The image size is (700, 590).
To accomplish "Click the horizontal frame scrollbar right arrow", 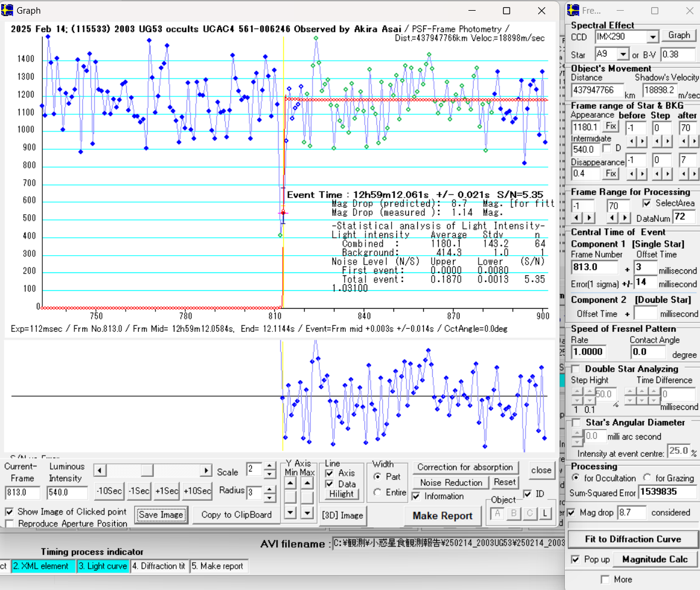I will pyautogui.click(x=206, y=470).
